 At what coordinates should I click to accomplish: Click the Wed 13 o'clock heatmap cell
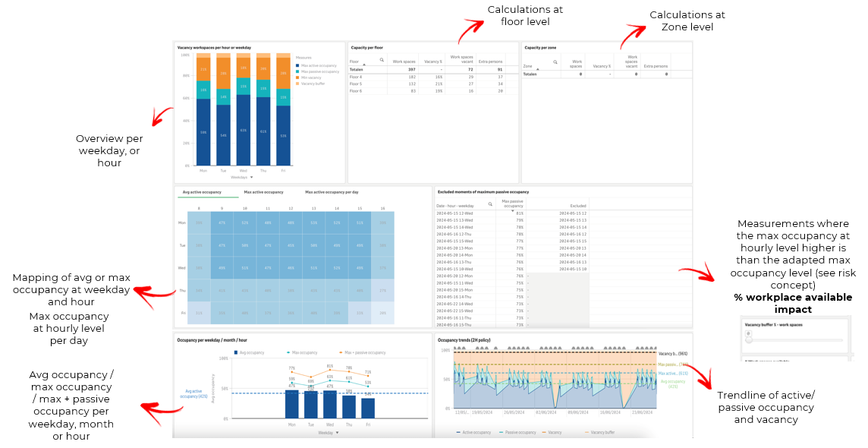coord(314,267)
